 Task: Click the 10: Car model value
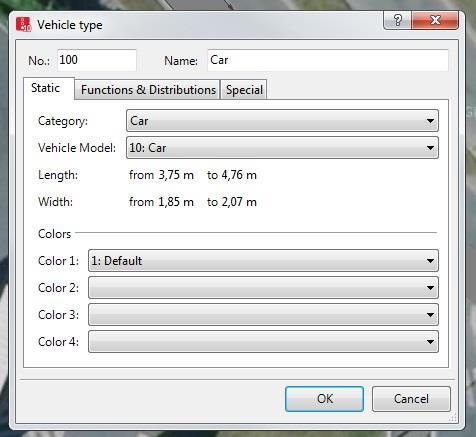148,148
